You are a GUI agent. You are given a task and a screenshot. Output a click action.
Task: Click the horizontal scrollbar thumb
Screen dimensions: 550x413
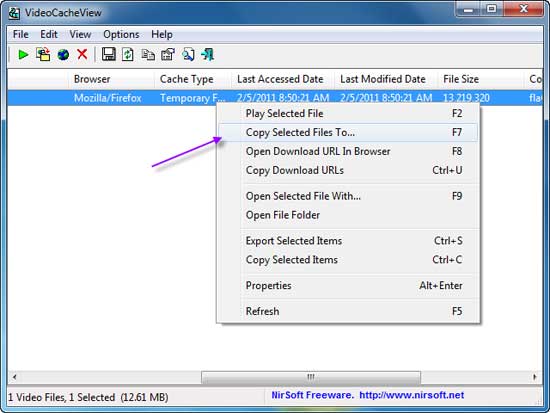(x=311, y=377)
